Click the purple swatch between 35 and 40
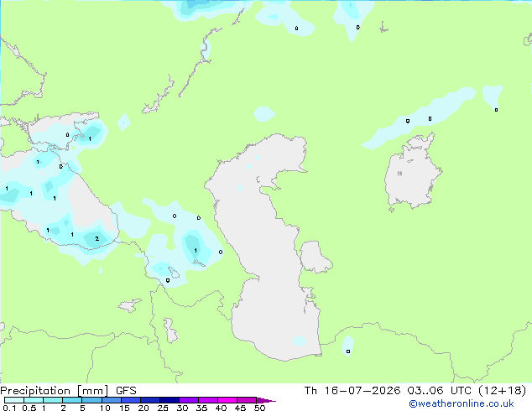 [x=208, y=400]
